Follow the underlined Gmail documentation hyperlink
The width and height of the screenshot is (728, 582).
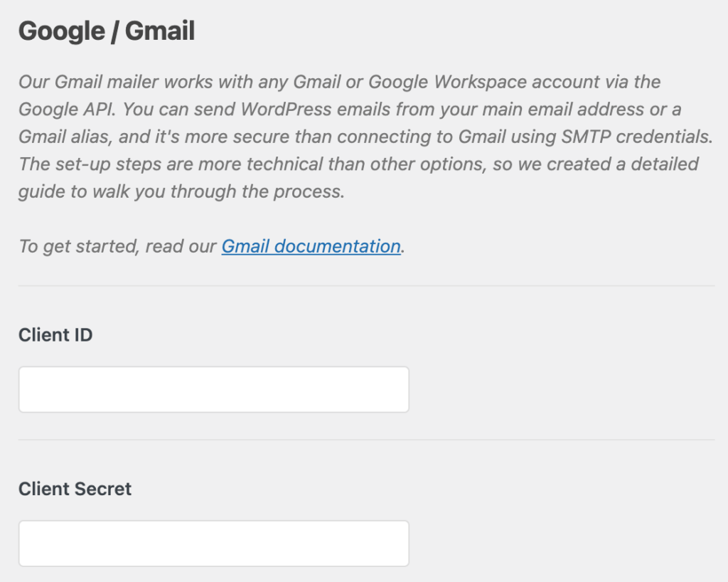click(x=311, y=246)
